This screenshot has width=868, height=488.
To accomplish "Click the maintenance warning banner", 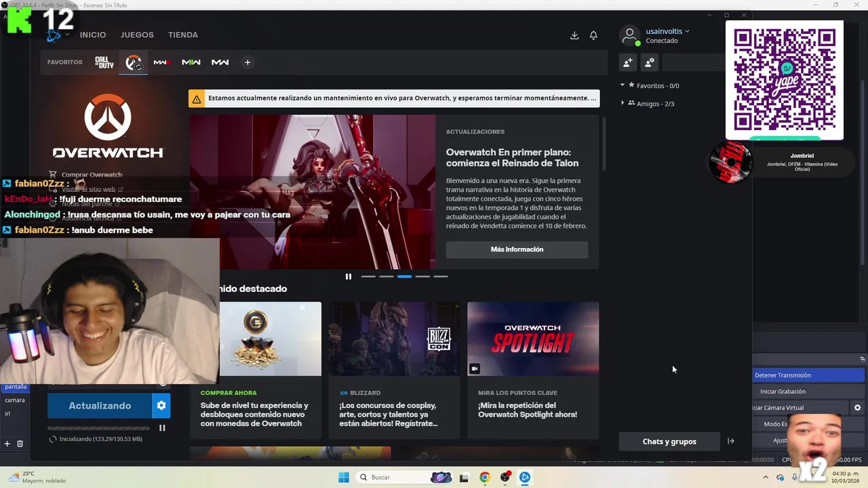I will tap(394, 98).
